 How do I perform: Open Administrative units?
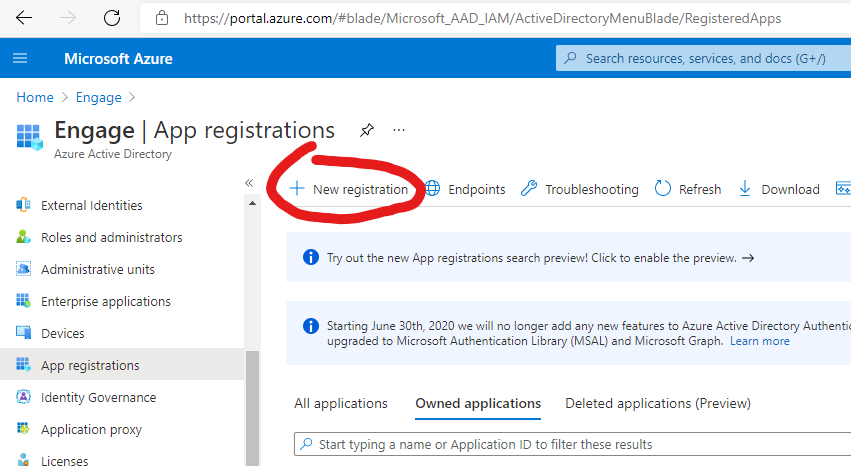click(x=98, y=270)
